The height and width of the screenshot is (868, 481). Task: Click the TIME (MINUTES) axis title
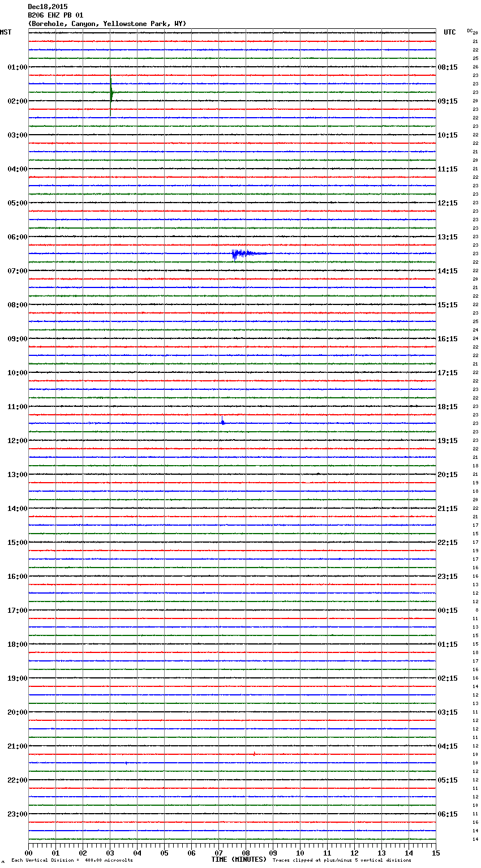[239, 860]
